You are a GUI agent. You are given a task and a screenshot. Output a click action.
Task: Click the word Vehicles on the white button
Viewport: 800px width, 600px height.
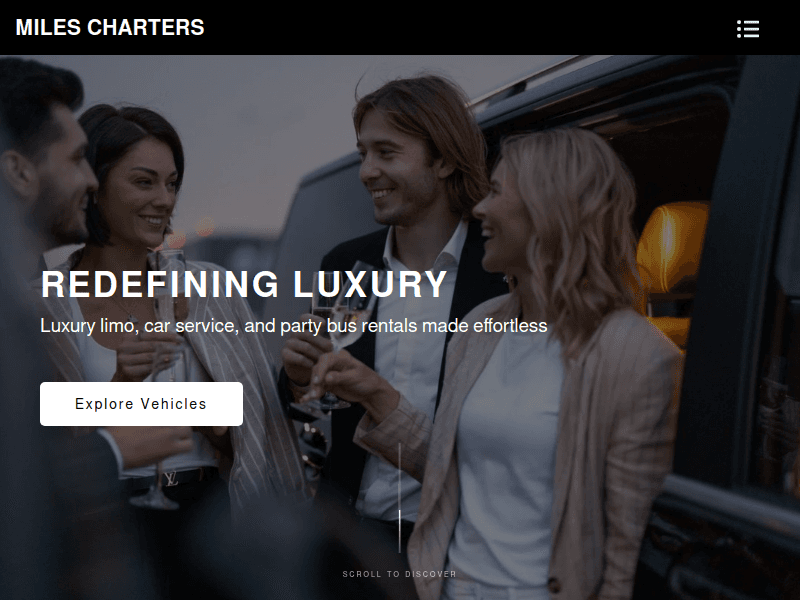[x=173, y=404]
